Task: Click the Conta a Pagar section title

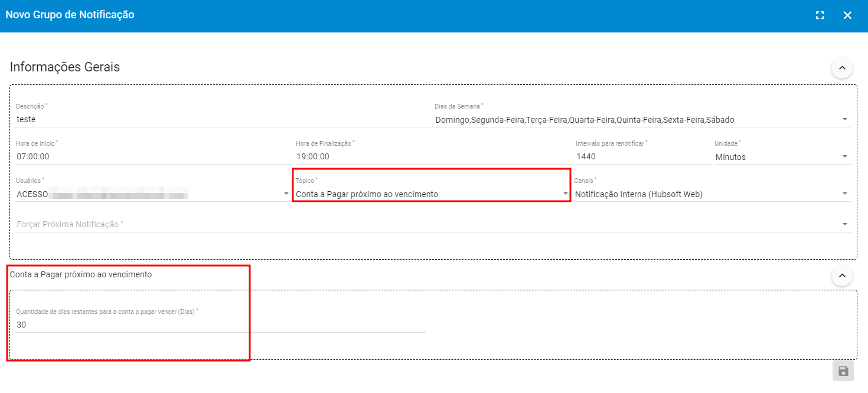Action: (x=81, y=274)
